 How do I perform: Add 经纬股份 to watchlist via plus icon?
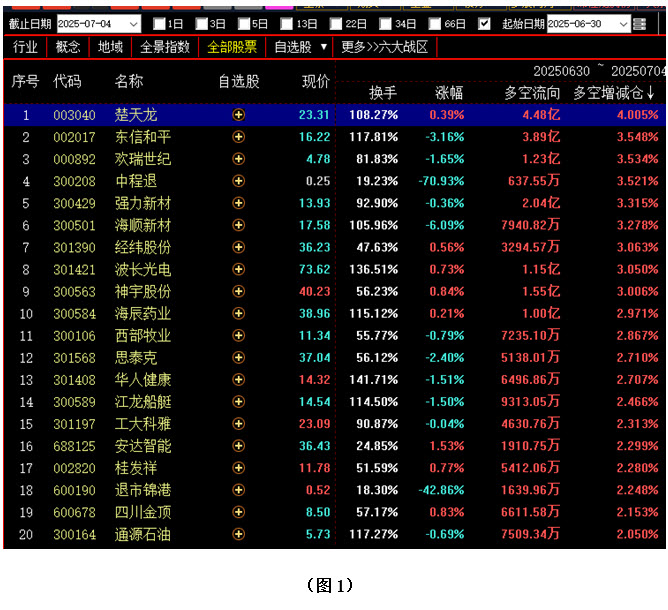coord(239,247)
